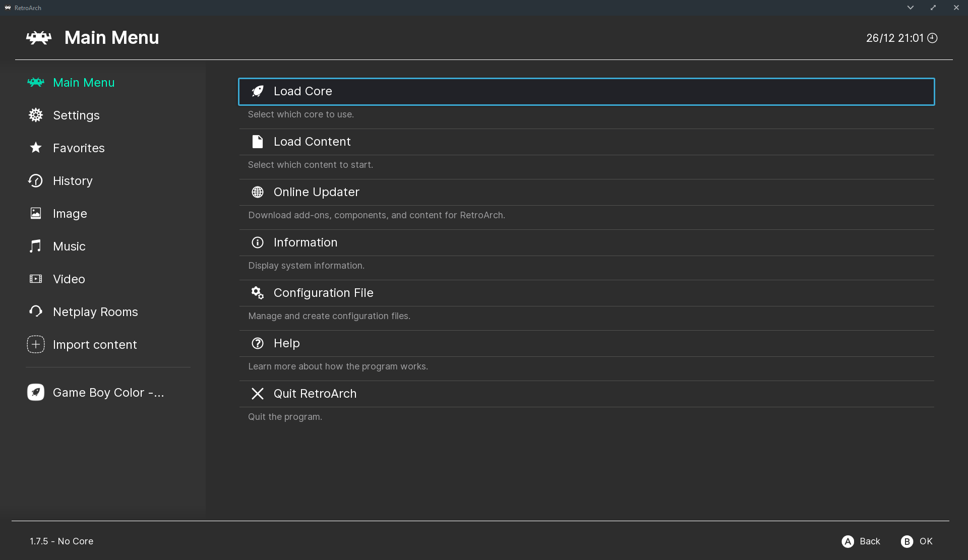Click the History clock icon
Image resolution: width=968 pixels, height=560 pixels.
[35, 180]
